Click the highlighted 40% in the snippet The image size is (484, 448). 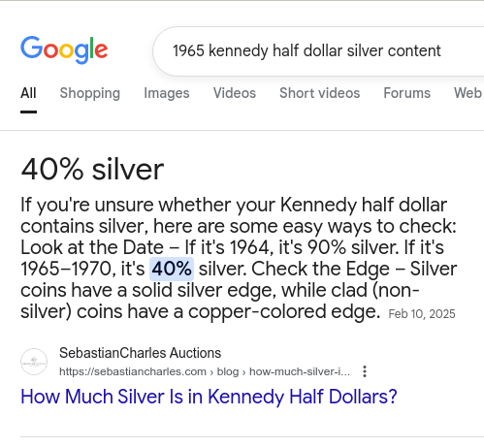(x=172, y=269)
